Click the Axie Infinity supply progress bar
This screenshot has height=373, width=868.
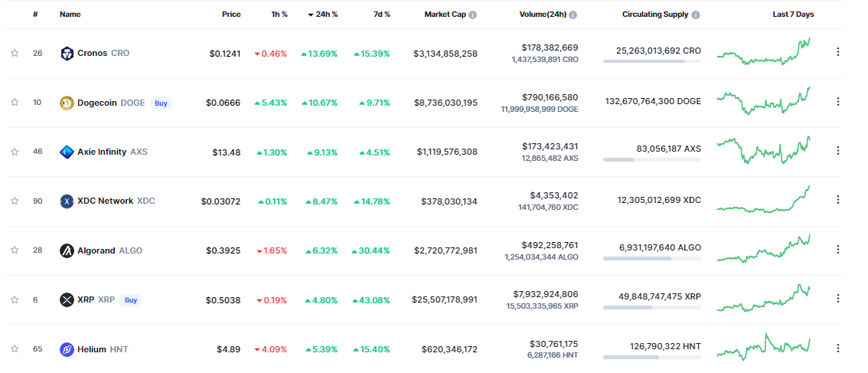pyautogui.click(x=651, y=159)
